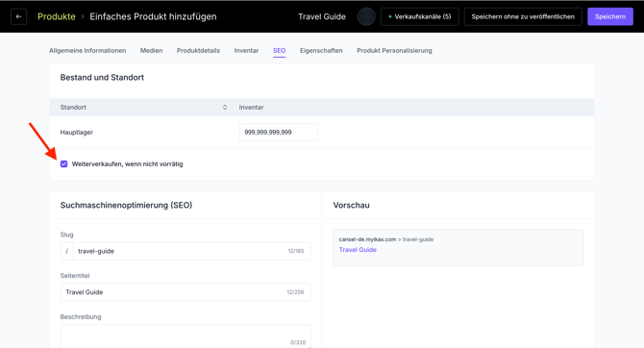The width and height of the screenshot is (644, 348).
Task: Click the back arrow icon button
Action: coord(18,17)
